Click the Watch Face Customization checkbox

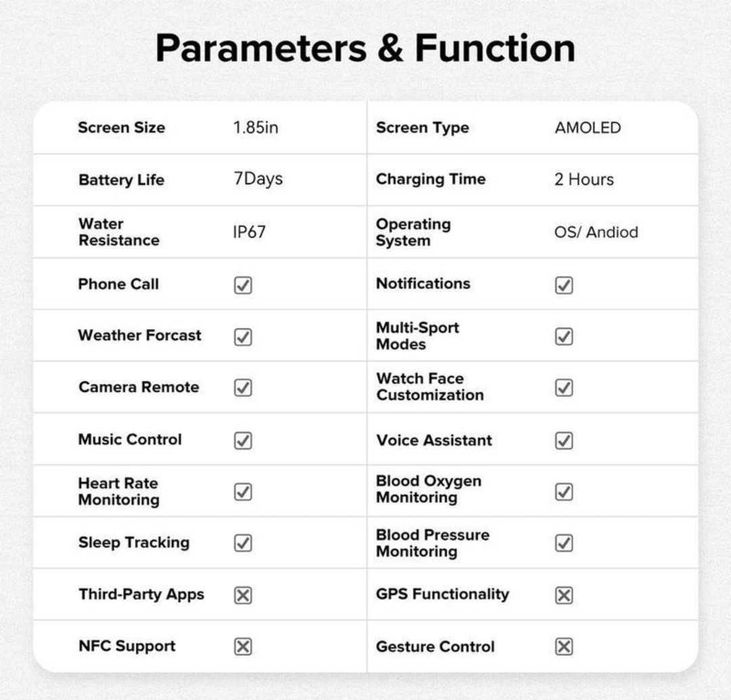tap(564, 388)
